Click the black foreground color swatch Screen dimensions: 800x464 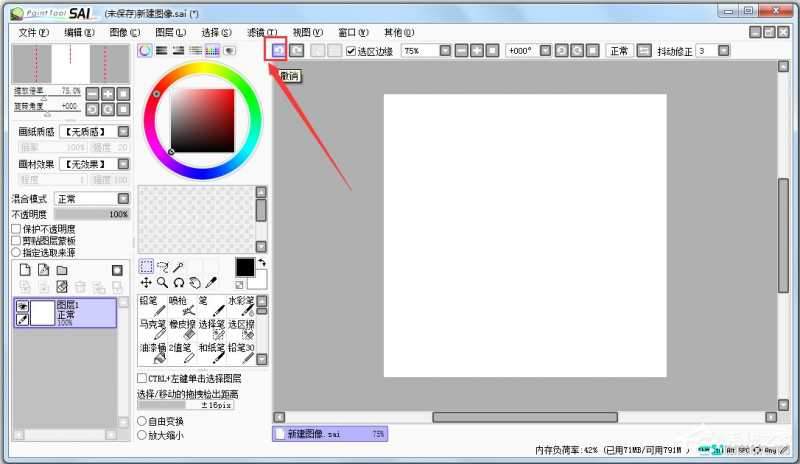pyautogui.click(x=245, y=267)
